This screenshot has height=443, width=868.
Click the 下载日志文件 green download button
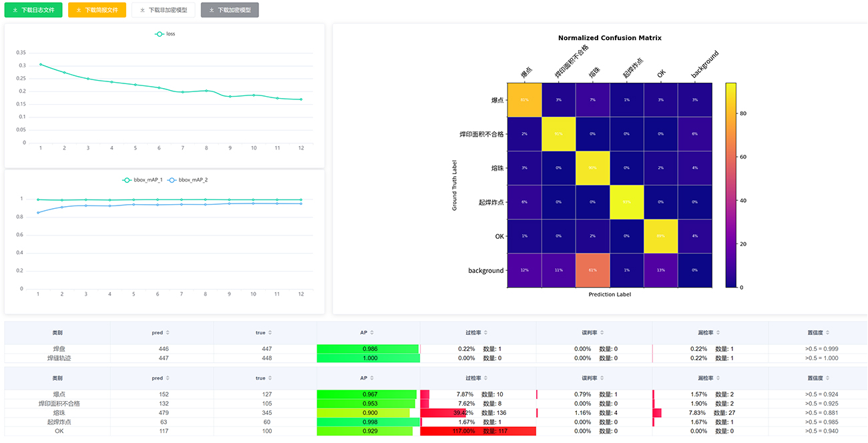(33, 10)
